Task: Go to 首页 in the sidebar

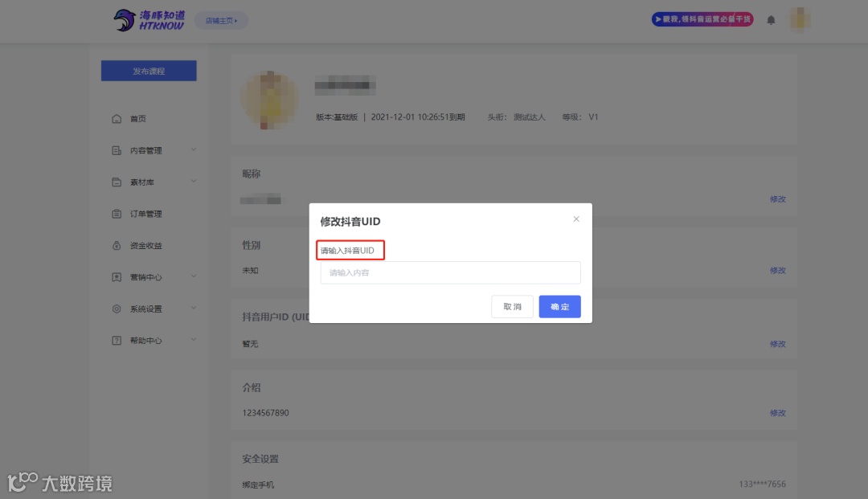Action: point(138,118)
